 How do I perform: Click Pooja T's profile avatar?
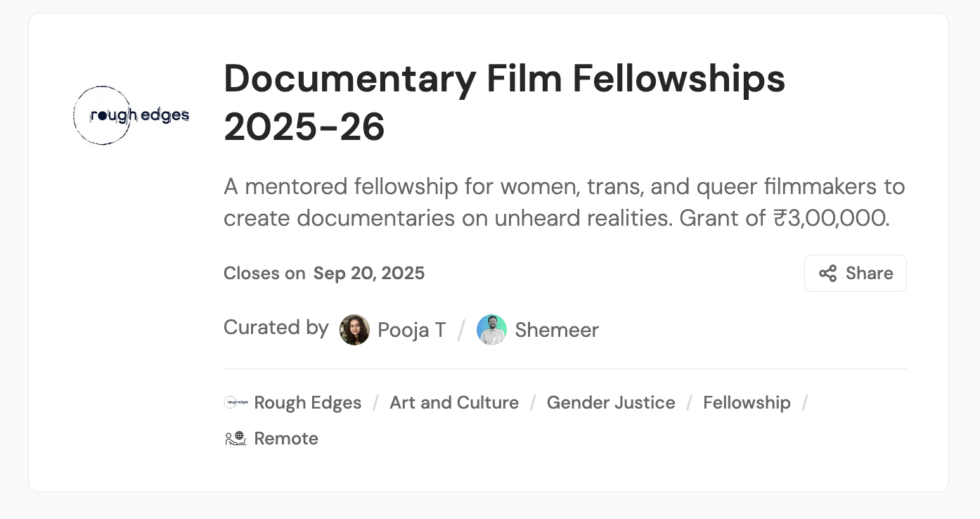click(x=354, y=330)
